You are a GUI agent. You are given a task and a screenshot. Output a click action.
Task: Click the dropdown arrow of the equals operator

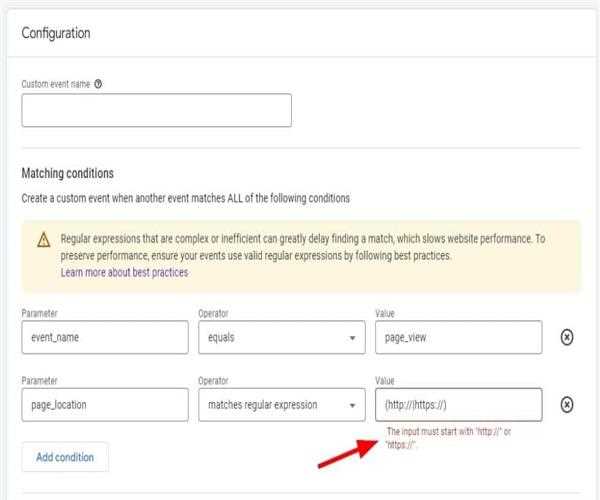[352, 338]
